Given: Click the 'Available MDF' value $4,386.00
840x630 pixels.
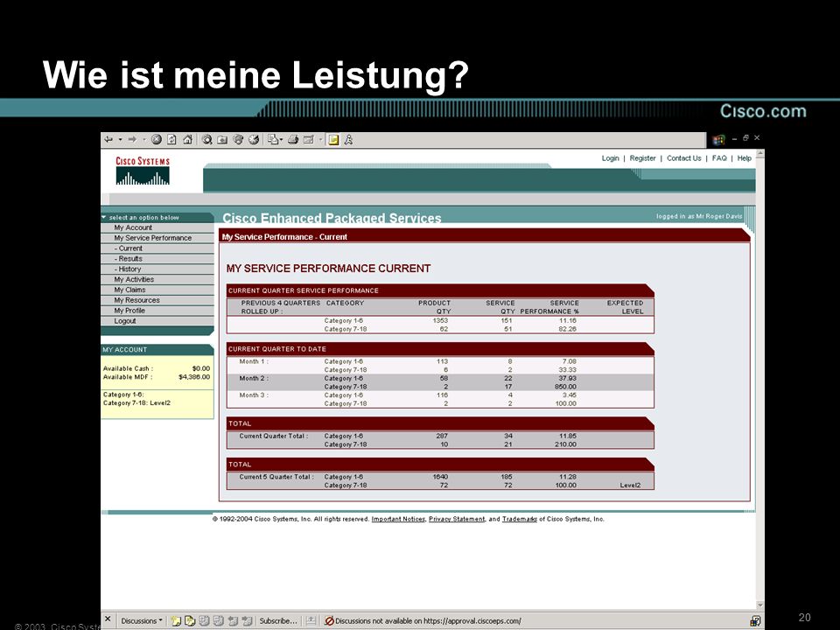Looking at the screenshot, I should (x=194, y=377).
